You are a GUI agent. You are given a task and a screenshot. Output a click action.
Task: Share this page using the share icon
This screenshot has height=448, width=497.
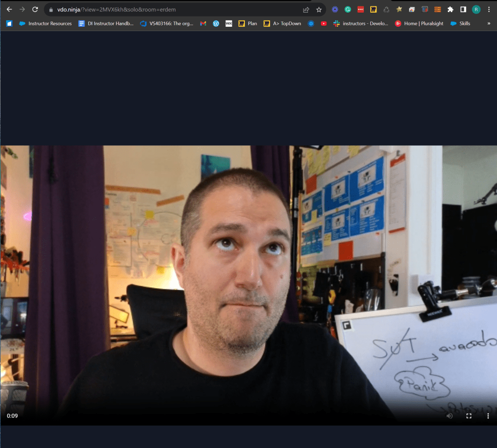[x=306, y=10]
